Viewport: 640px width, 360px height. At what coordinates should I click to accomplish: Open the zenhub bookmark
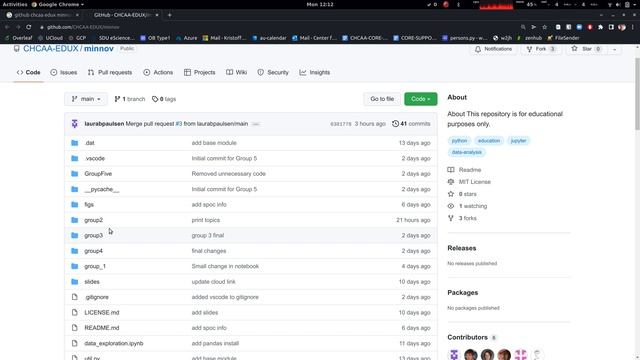pos(530,38)
